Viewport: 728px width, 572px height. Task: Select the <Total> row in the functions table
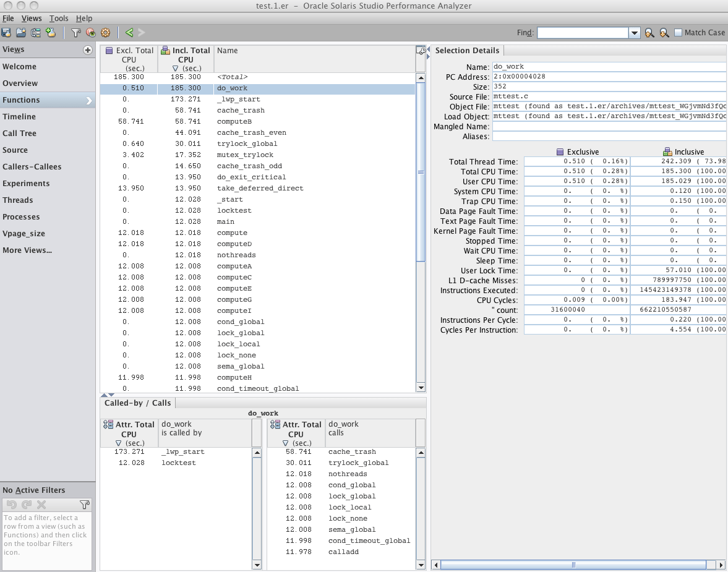point(258,77)
